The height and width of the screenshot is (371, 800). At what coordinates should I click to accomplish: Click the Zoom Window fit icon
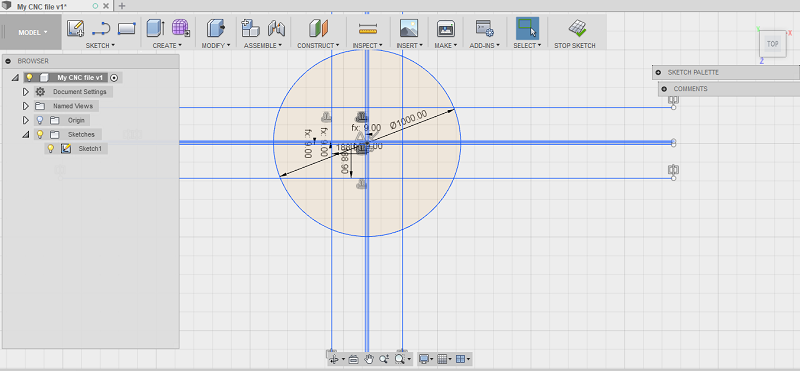pyautogui.click(x=399, y=359)
